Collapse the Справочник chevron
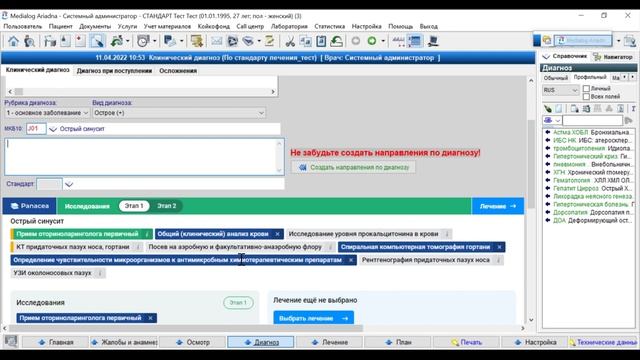Screen dimensions: 640x360 pos(546,56)
